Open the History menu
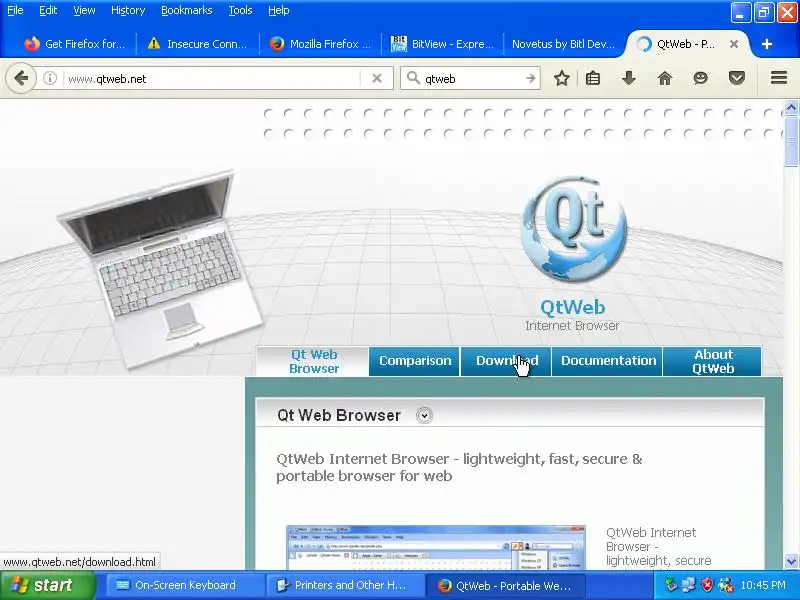 [x=128, y=10]
